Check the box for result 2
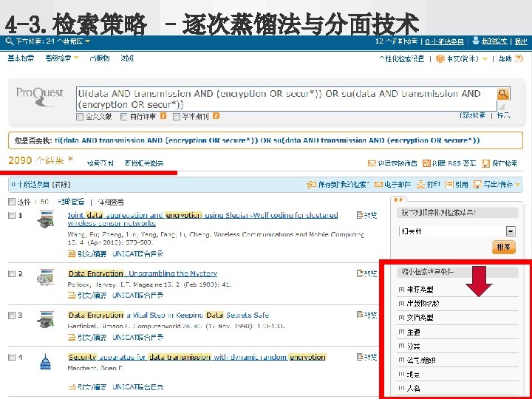532x399 pixels. 12,273
